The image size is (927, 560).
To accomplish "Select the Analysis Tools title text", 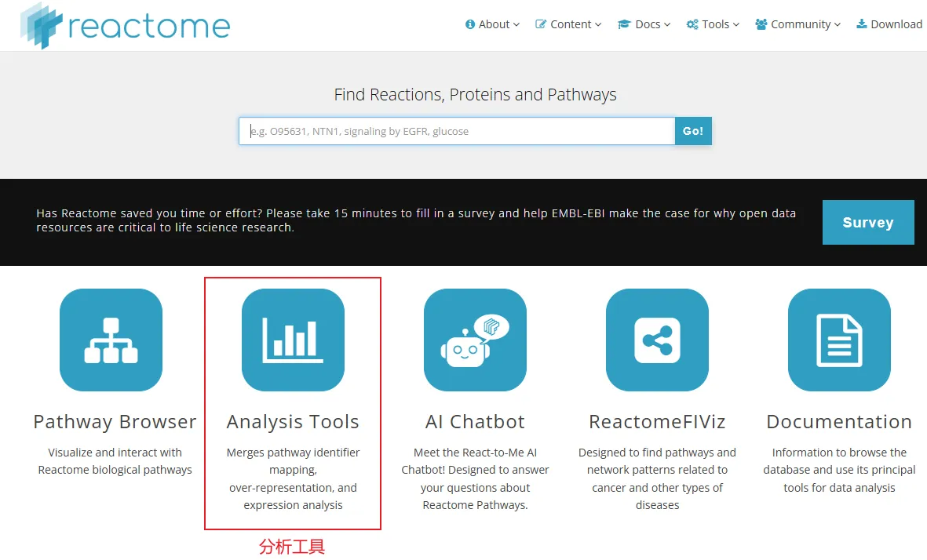I will [x=293, y=422].
